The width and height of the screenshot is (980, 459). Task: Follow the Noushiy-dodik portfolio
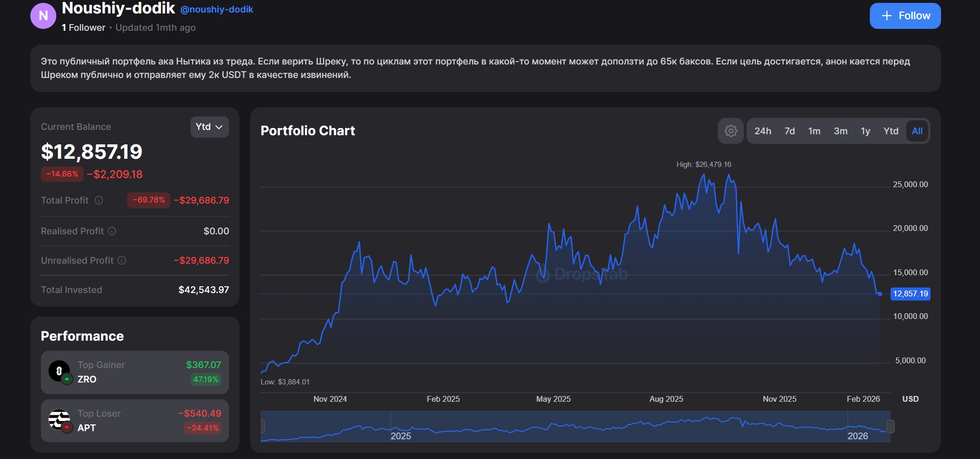[x=905, y=16]
